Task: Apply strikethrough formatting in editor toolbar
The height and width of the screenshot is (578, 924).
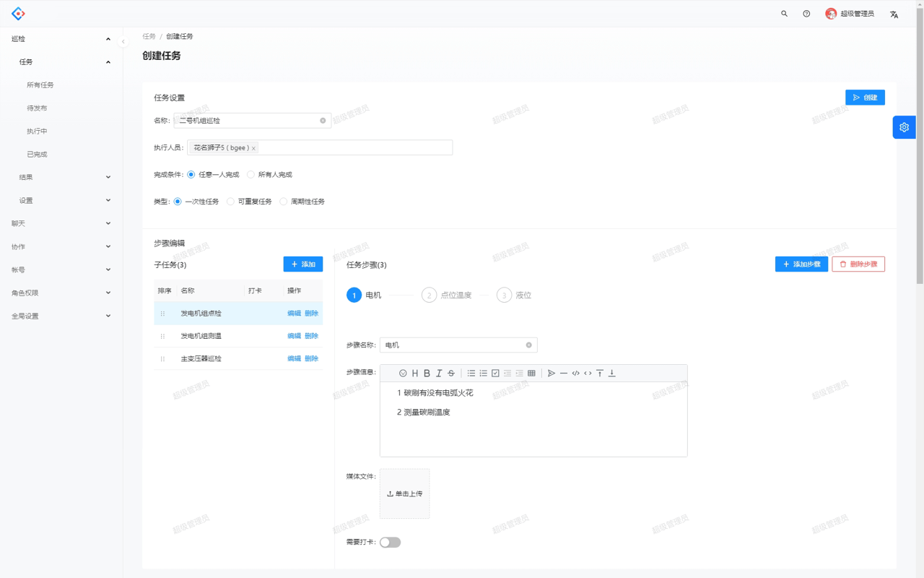Action: click(x=451, y=374)
